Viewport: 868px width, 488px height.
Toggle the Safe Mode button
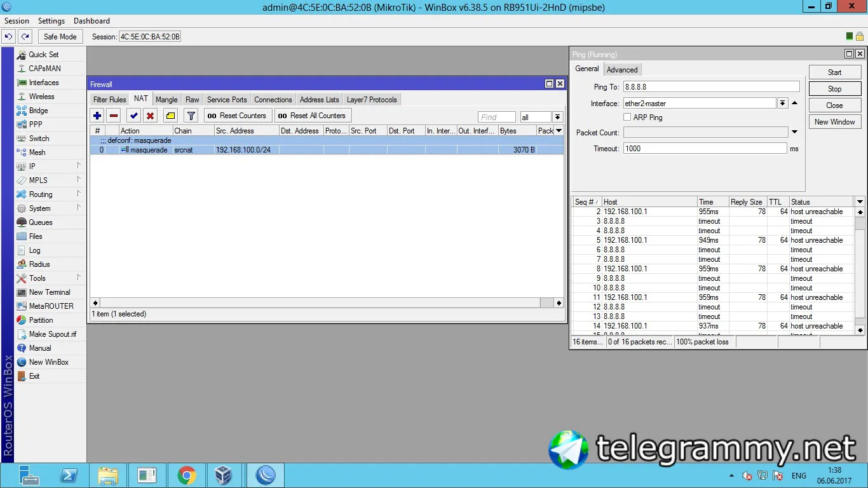click(x=60, y=37)
